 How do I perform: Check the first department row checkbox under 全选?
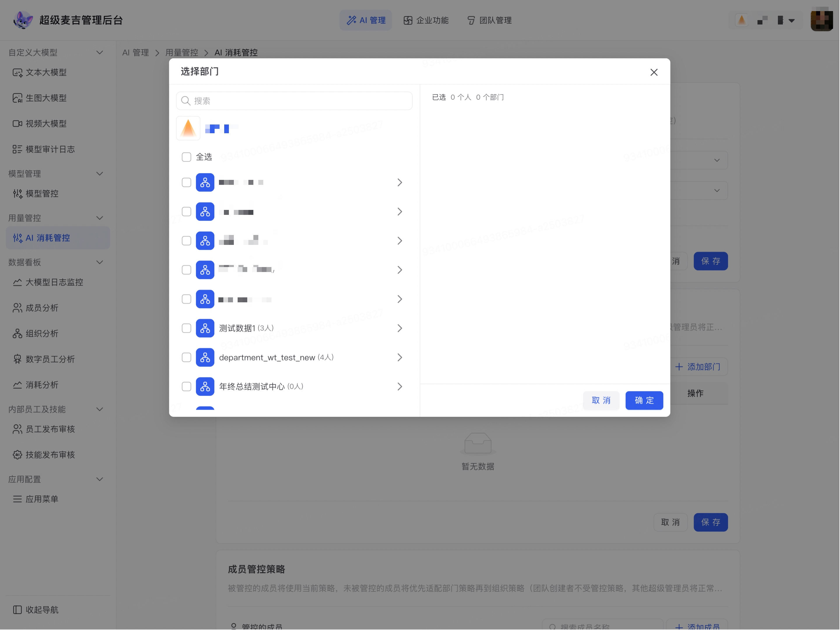pos(186,182)
